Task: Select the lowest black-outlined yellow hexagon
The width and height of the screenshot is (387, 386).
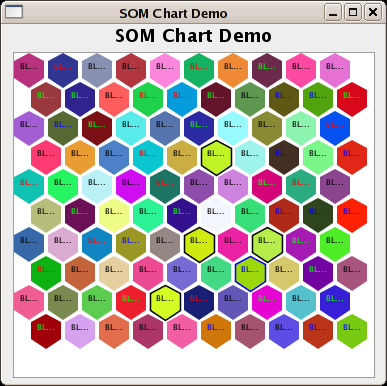Action: click(165, 302)
